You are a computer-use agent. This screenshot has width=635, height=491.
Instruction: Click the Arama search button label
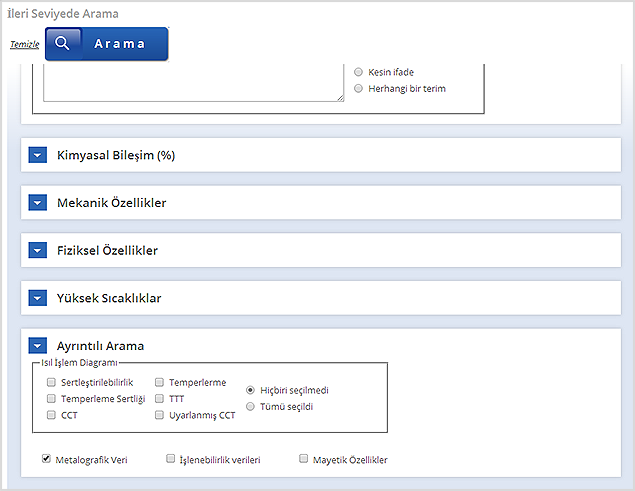point(119,44)
